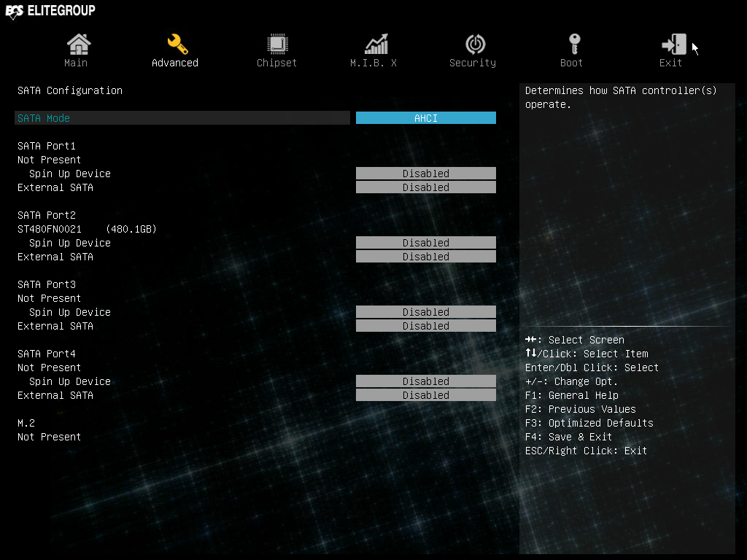747x560 pixels.
Task: Click the ECS Elitegroup logo
Action: [50, 11]
